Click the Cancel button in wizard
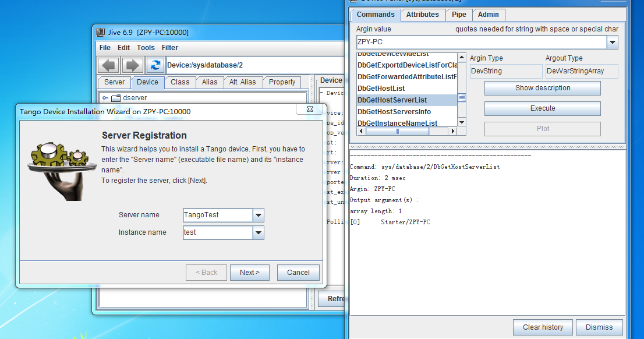The height and width of the screenshot is (339, 644). [x=298, y=273]
